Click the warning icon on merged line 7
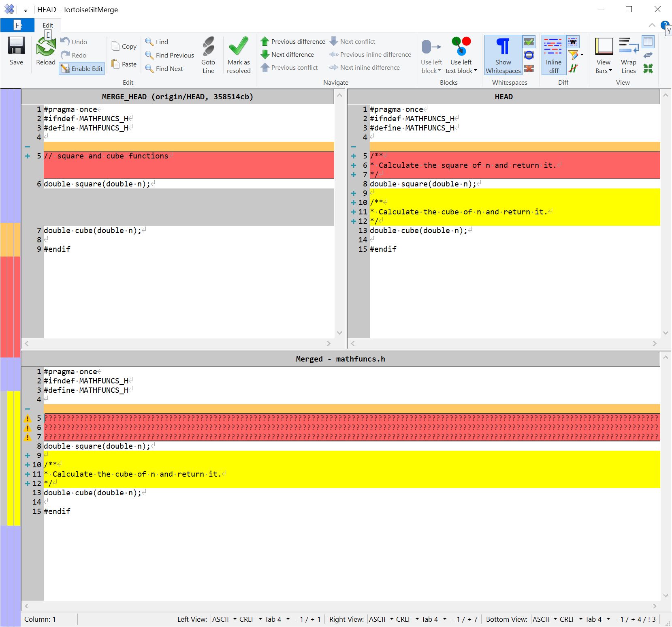The width and height of the screenshot is (672, 627). click(28, 437)
